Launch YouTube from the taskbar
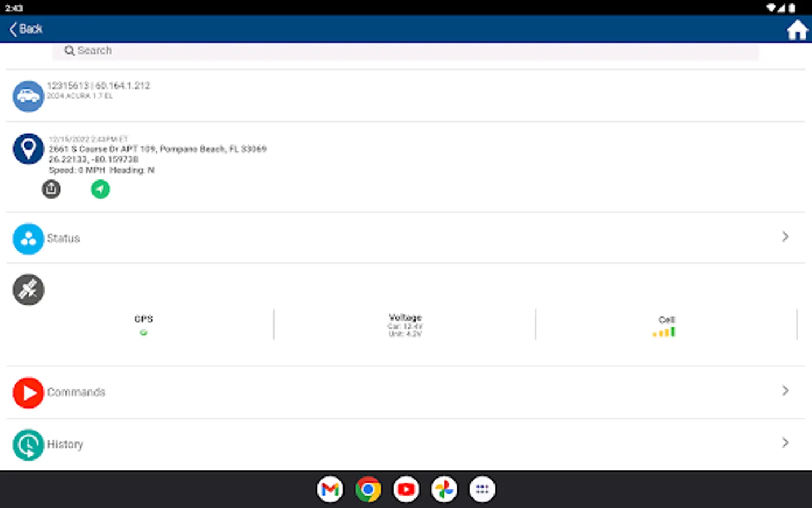Screen dimensions: 812x508 tap(406, 489)
